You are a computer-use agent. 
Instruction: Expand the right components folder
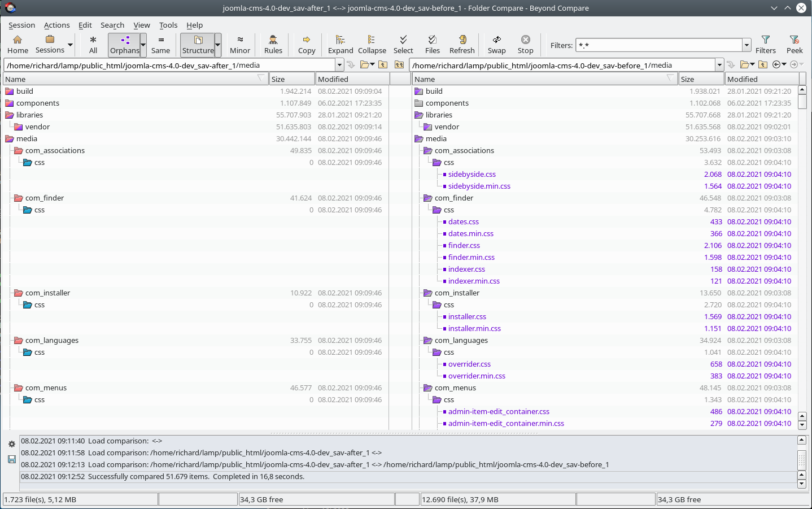pyautogui.click(x=418, y=103)
